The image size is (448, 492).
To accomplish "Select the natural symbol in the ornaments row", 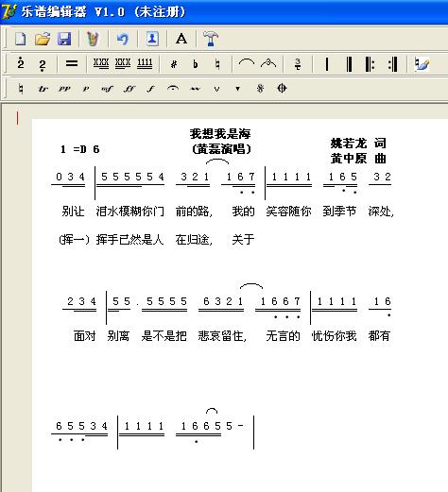I will pos(21,89).
